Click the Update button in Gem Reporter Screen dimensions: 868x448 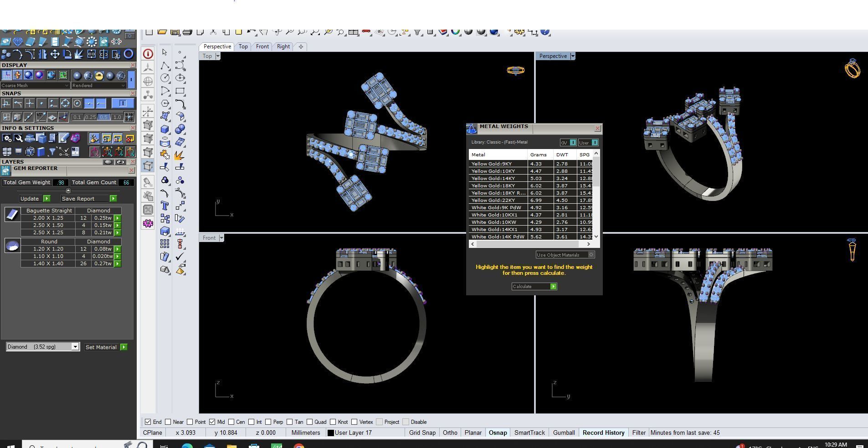(35, 199)
